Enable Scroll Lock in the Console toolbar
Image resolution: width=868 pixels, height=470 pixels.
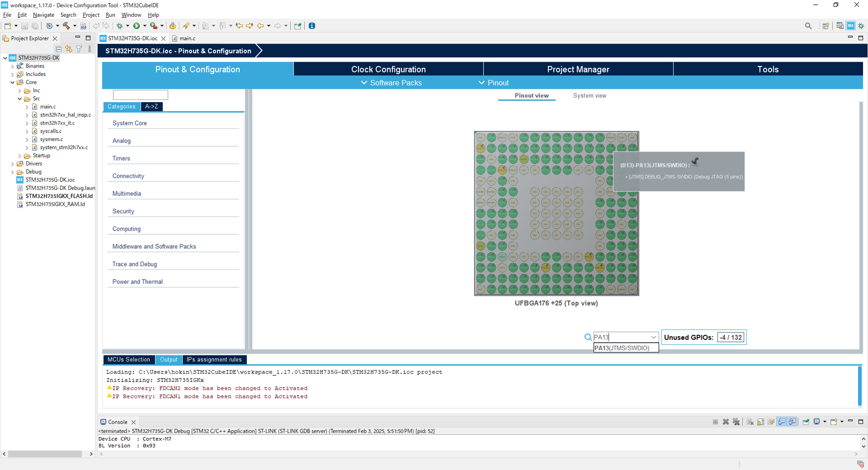tap(760, 421)
